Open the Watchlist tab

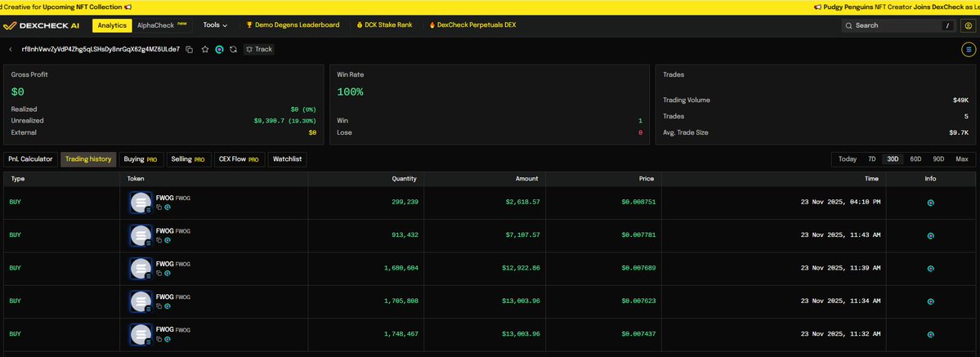pos(288,159)
